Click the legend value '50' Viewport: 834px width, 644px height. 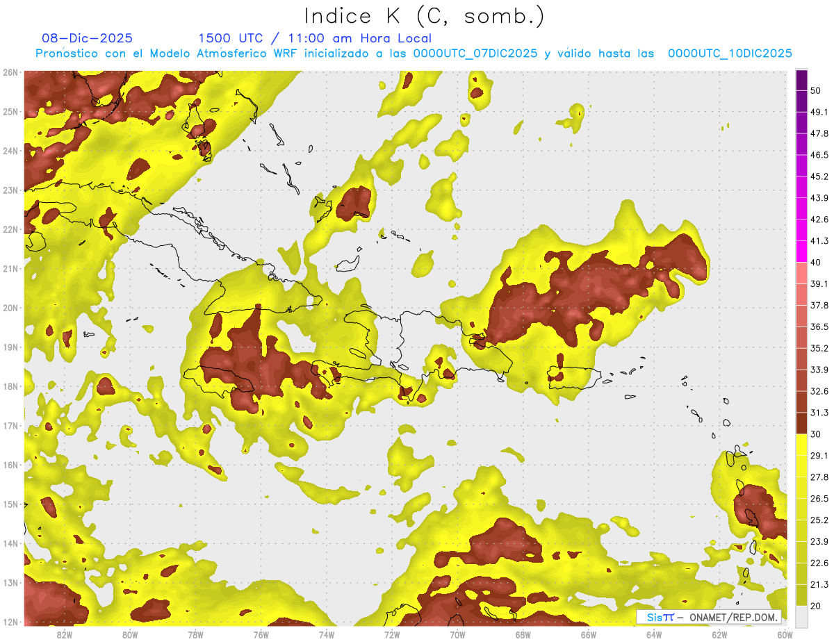(x=816, y=90)
